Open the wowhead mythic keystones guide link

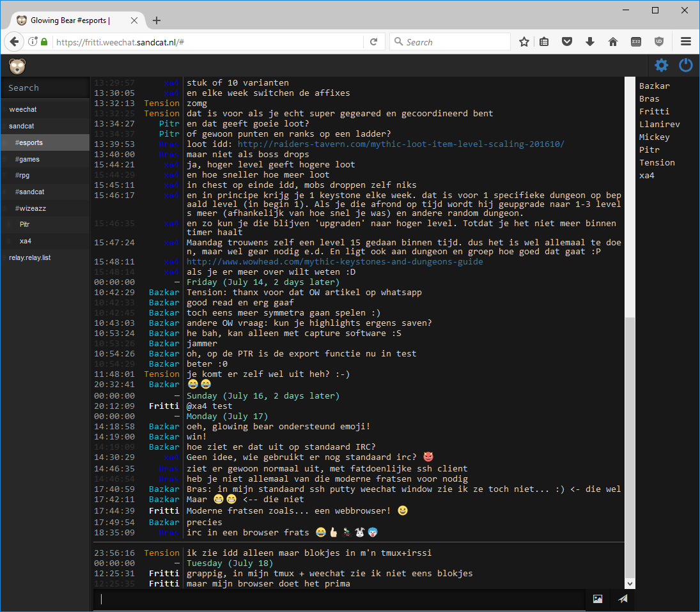[x=334, y=262]
